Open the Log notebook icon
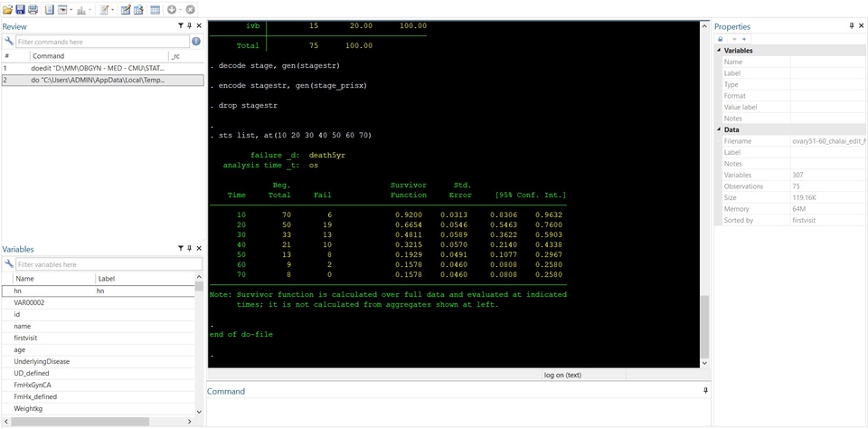 tap(49, 9)
